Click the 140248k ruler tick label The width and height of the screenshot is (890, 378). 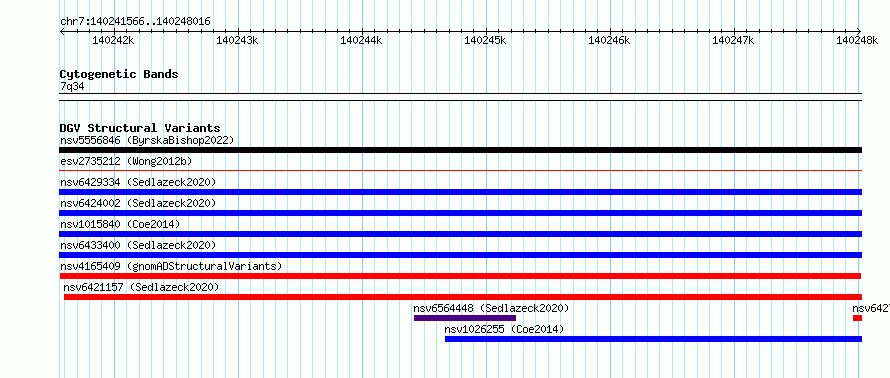click(x=857, y=40)
